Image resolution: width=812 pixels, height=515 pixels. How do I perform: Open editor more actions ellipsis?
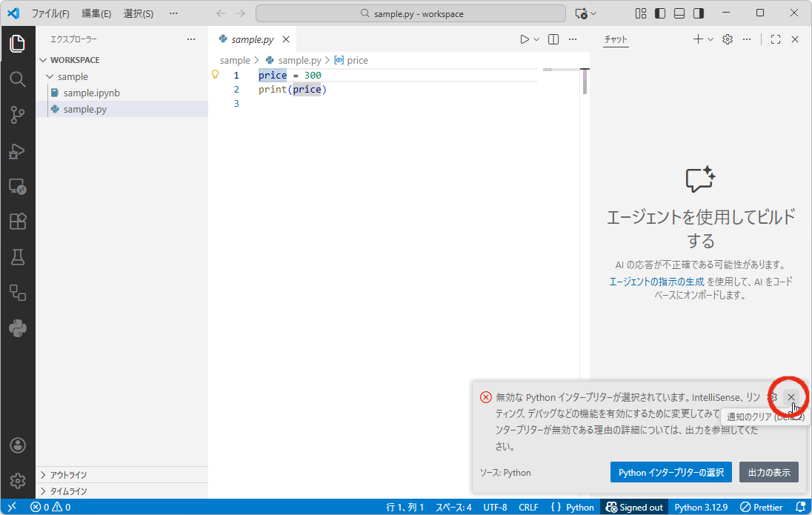(573, 39)
